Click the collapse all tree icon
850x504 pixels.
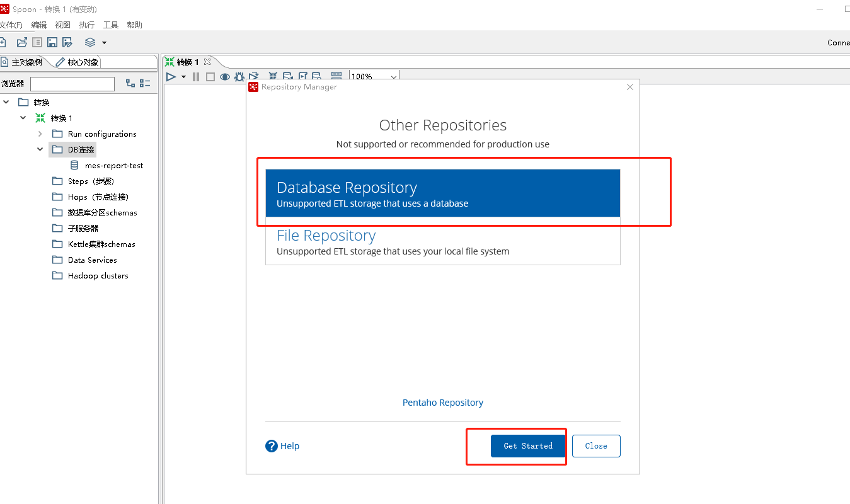[x=145, y=83]
